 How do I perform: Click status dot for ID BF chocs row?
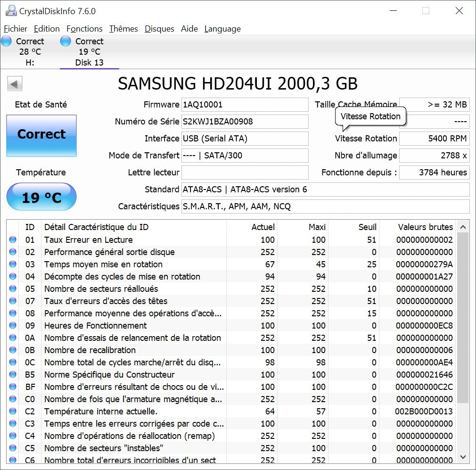click(13, 387)
